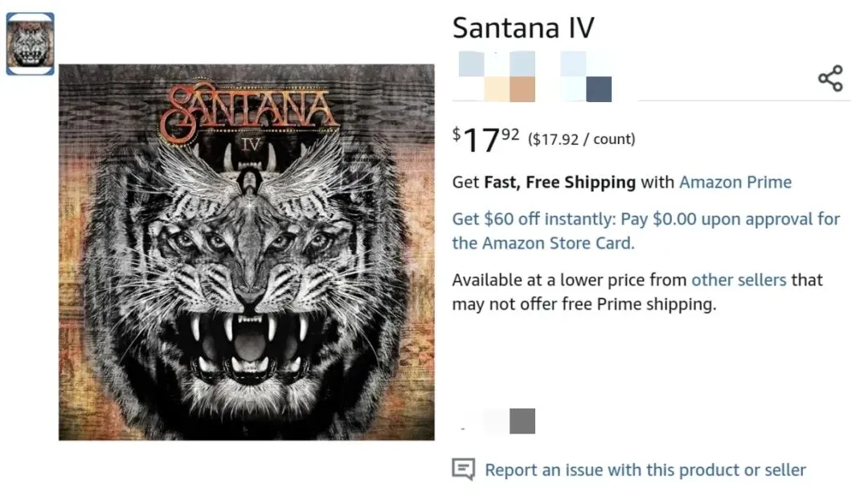This screenshot has width=868, height=497.
Task: Click the "($17.92 / count)" unit price text
Action: tap(581, 139)
